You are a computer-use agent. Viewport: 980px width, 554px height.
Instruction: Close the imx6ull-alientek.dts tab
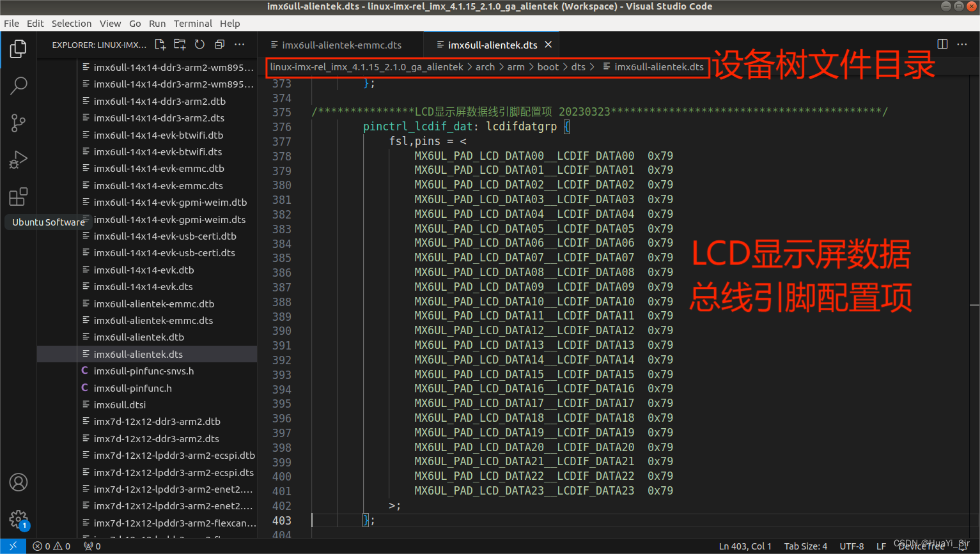(548, 45)
